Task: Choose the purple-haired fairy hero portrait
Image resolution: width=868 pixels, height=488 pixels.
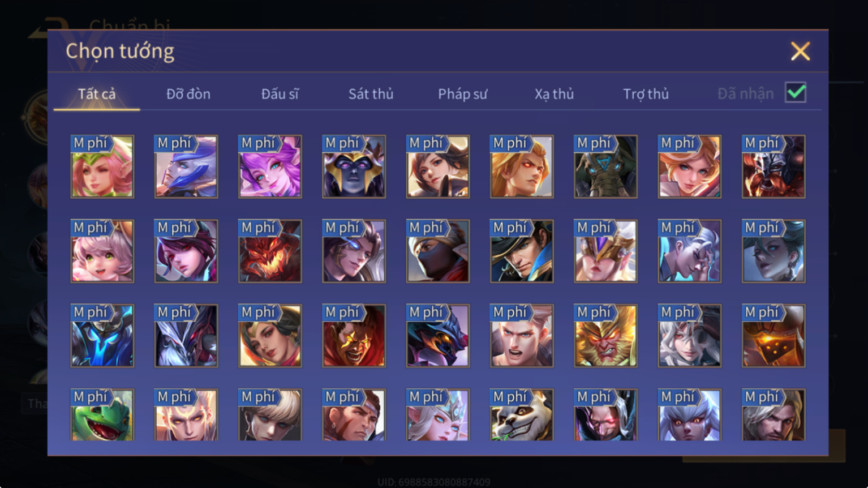Action: 270,166
